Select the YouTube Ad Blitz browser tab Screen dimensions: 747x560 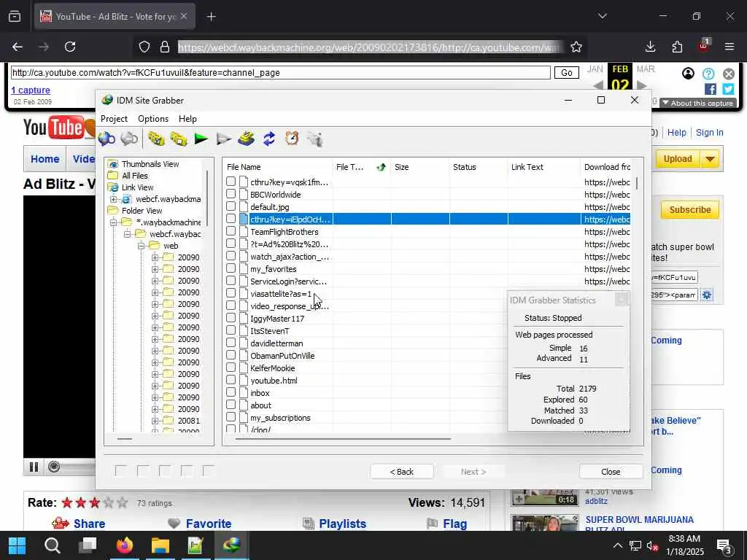[x=115, y=17]
